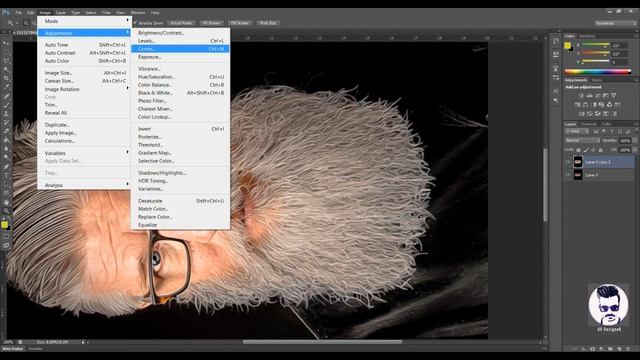Image resolution: width=640 pixels, height=360 pixels.
Task: Select the Zoom tool in left toolbar
Action: (x=7, y=211)
